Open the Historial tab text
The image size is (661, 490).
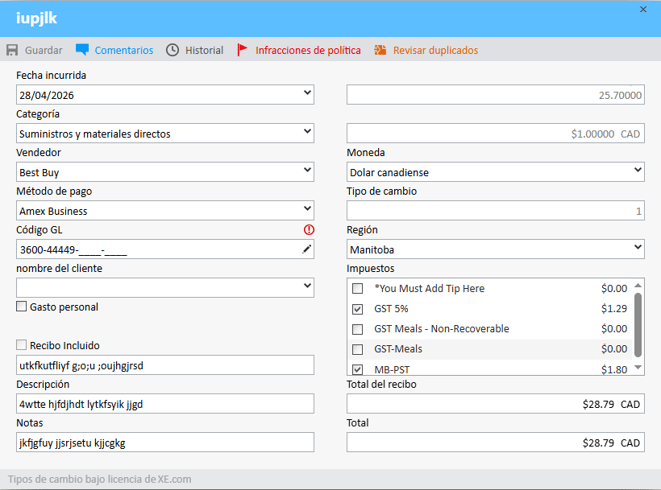(x=204, y=50)
